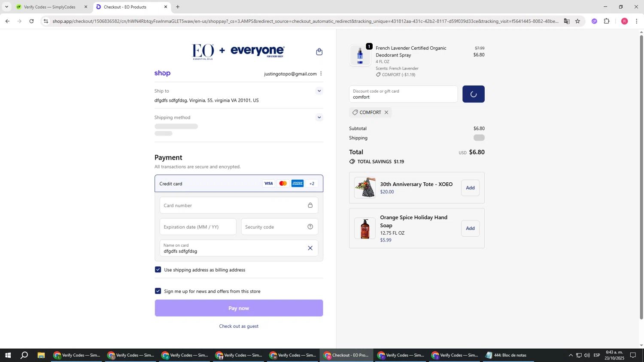
Task: Show hidden system tray icons
Action: [x=570, y=355]
